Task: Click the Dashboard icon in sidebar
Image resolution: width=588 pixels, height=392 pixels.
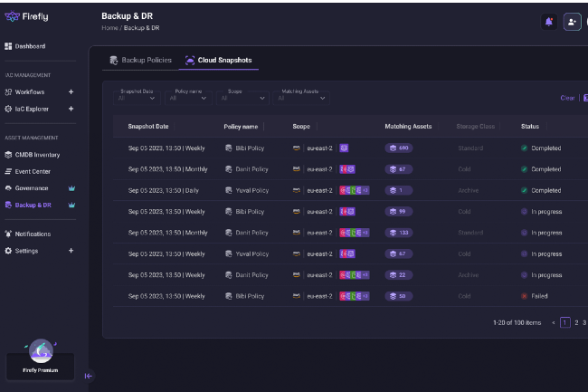Action: pos(9,46)
